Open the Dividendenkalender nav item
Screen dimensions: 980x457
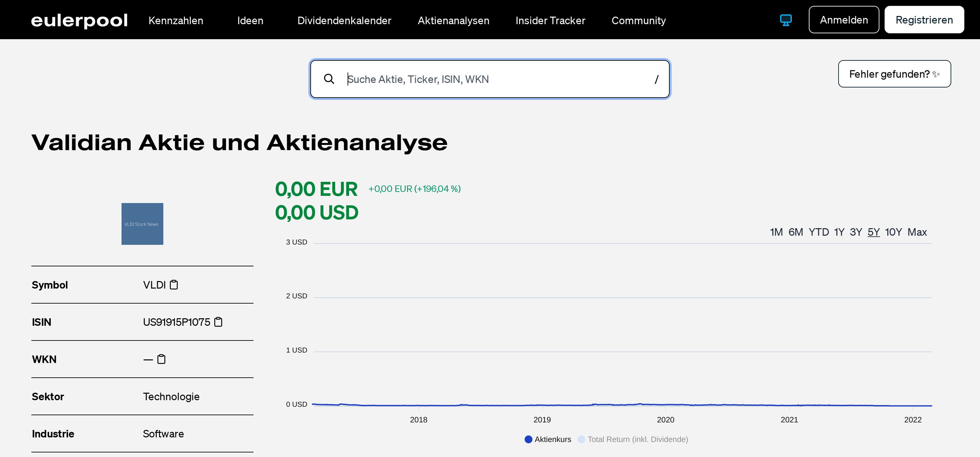pos(344,21)
